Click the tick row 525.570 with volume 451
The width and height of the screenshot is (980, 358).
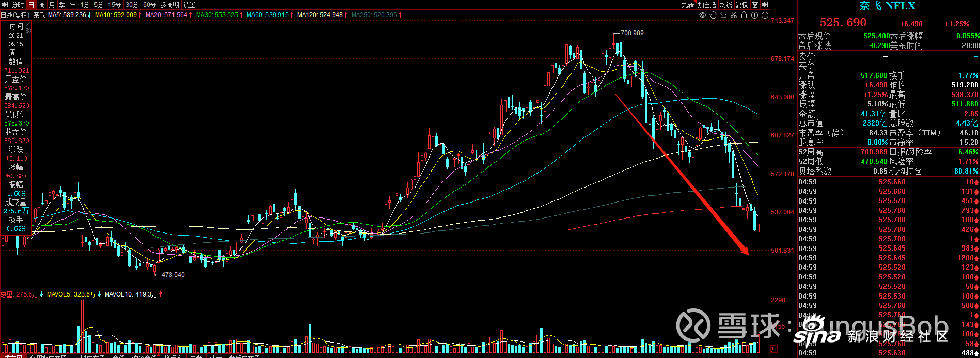(x=888, y=201)
